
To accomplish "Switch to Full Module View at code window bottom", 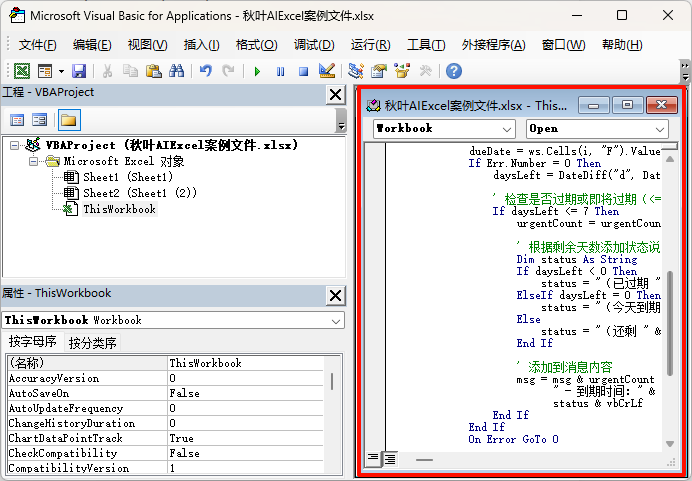I will [x=389, y=458].
